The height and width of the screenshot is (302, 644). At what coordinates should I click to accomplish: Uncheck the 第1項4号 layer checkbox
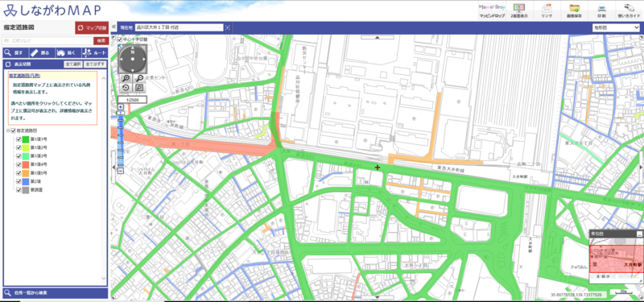(x=19, y=164)
